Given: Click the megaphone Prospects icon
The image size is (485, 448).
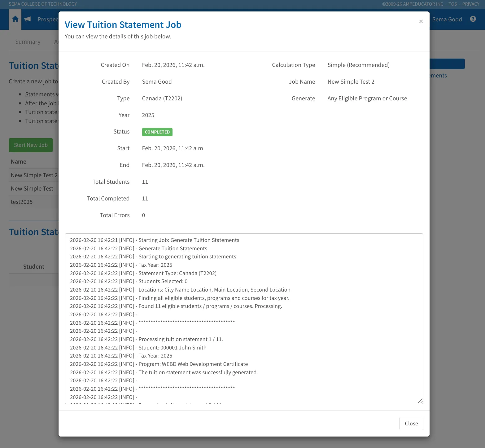Looking at the screenshot, I should [28, 19].
